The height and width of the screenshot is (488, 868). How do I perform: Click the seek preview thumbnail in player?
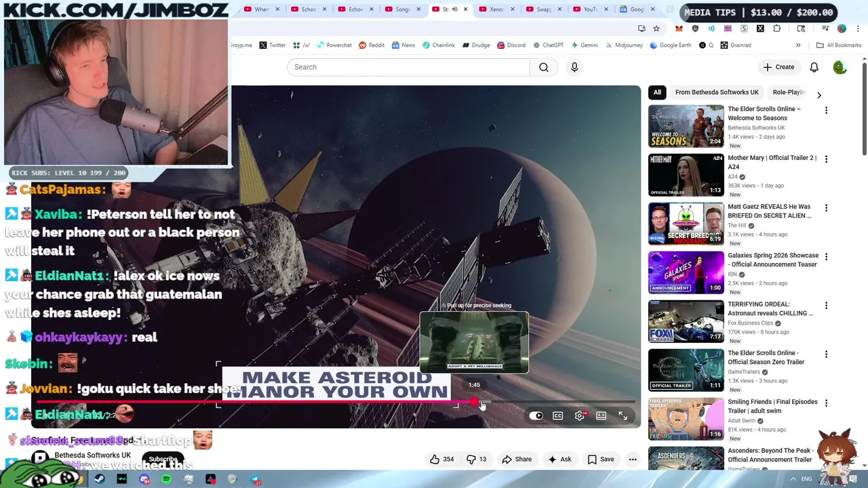tap(474, 342)
